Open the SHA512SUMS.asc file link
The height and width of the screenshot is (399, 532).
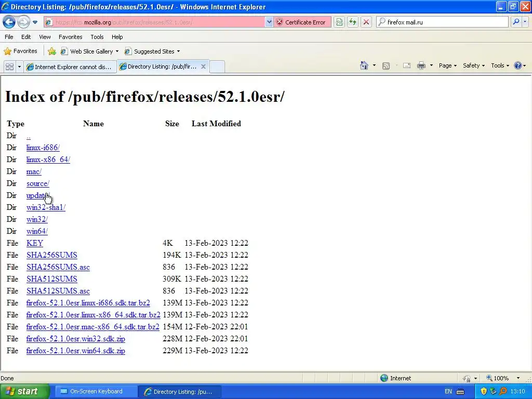coord(58,291)
